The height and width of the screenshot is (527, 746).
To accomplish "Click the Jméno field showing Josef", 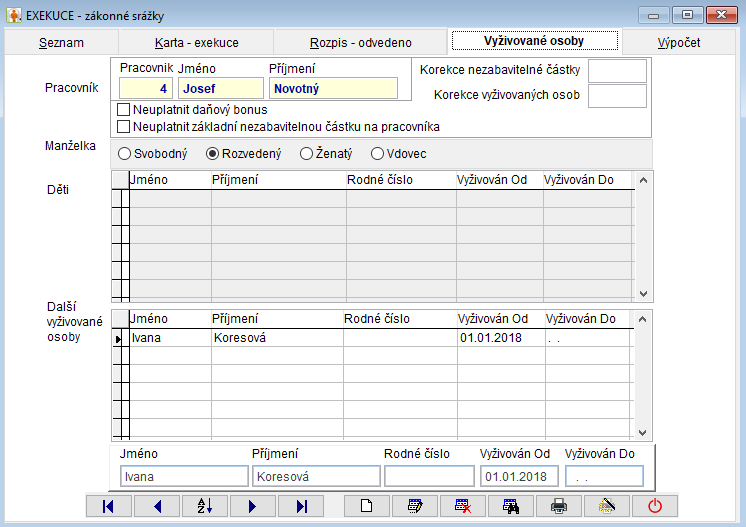I will tap(221, 88).
